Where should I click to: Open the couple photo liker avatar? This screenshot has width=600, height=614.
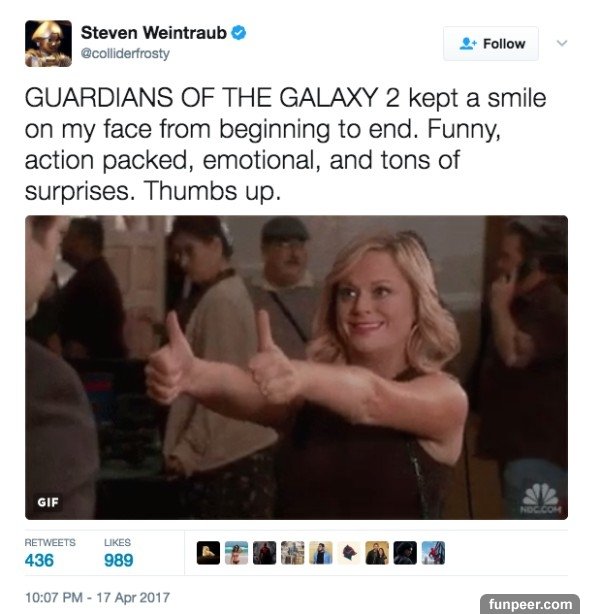377,553
